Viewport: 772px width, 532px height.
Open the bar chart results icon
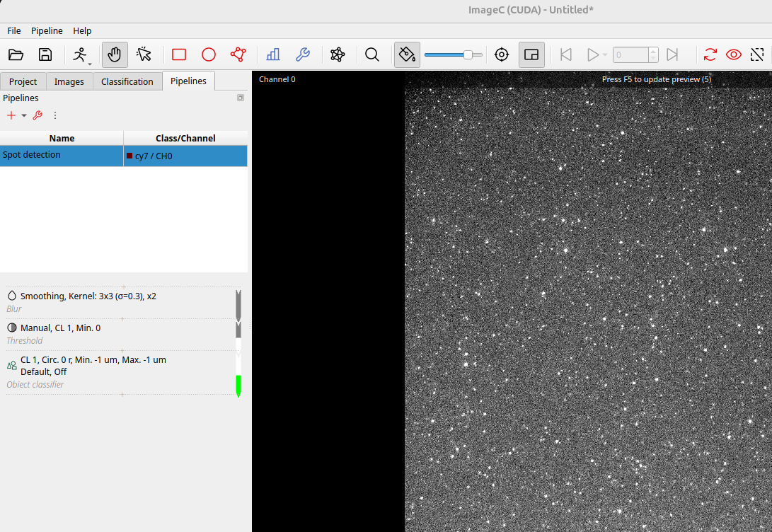[x=273, y=54]
